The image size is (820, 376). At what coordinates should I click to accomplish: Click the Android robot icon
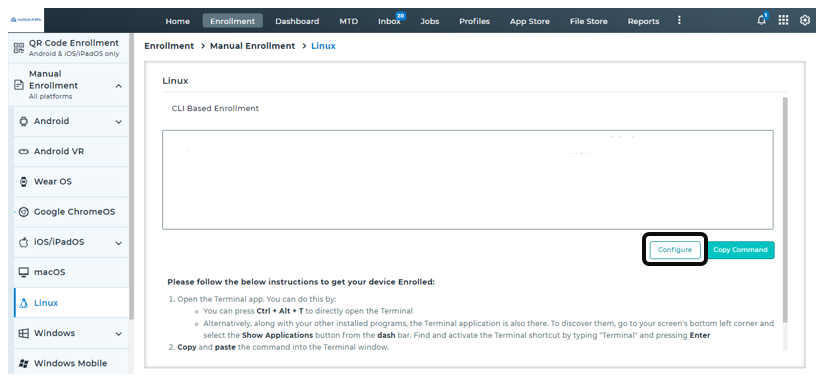pyautogui.click(x=23, y=121)
